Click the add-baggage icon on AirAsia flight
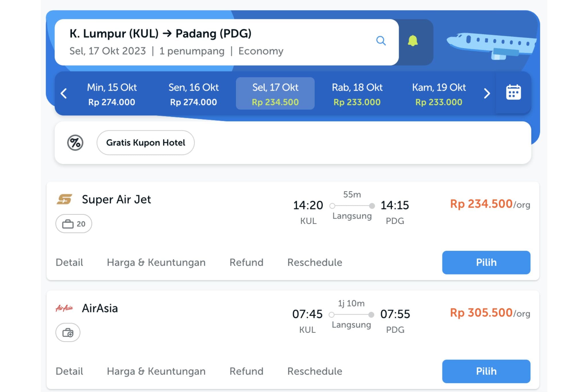The height and width of the screenshot is (392, 588). click(x=67, y=332)
